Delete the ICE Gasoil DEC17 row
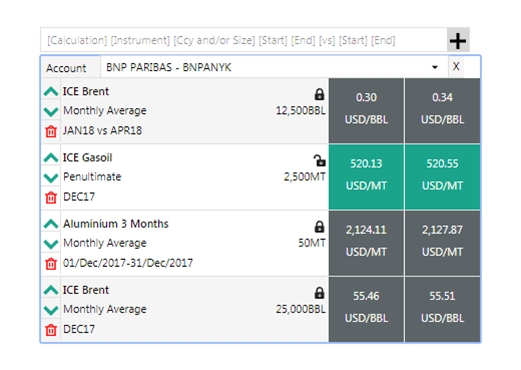Viewport: 521px width, 370px height. [51, 197]
